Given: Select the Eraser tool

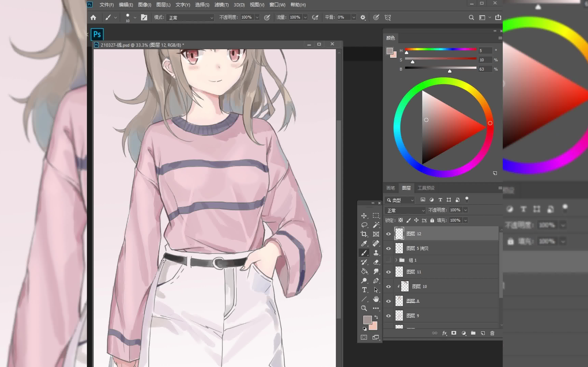Looking at the screenshot, I should click(376, 262).
